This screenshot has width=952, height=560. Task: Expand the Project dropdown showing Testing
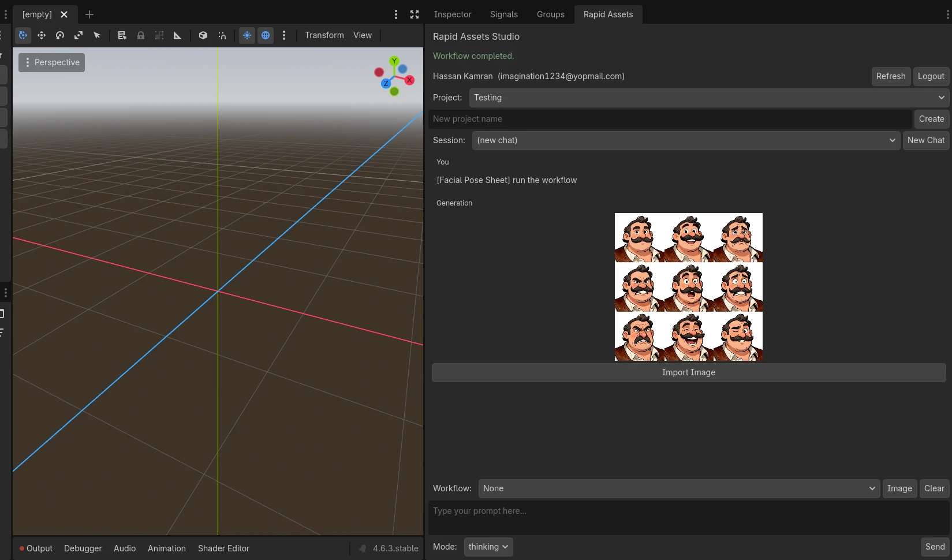(x=709, y=98)
